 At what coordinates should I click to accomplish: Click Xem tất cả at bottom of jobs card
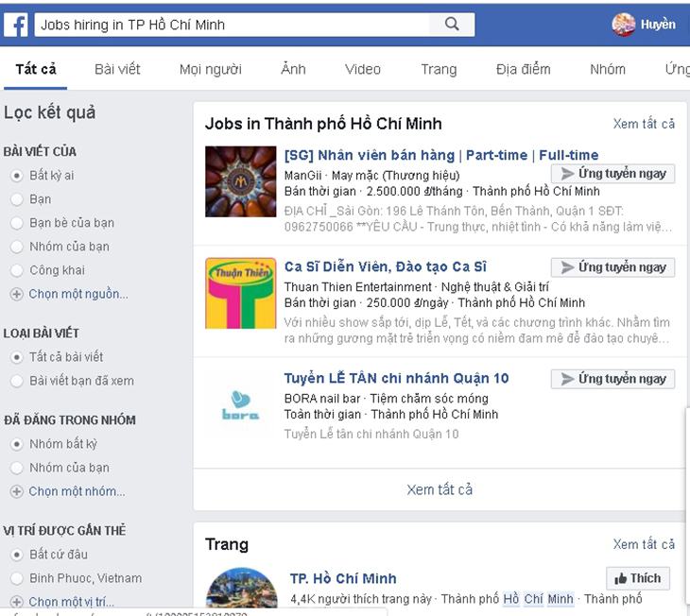[x=440, y=489]
